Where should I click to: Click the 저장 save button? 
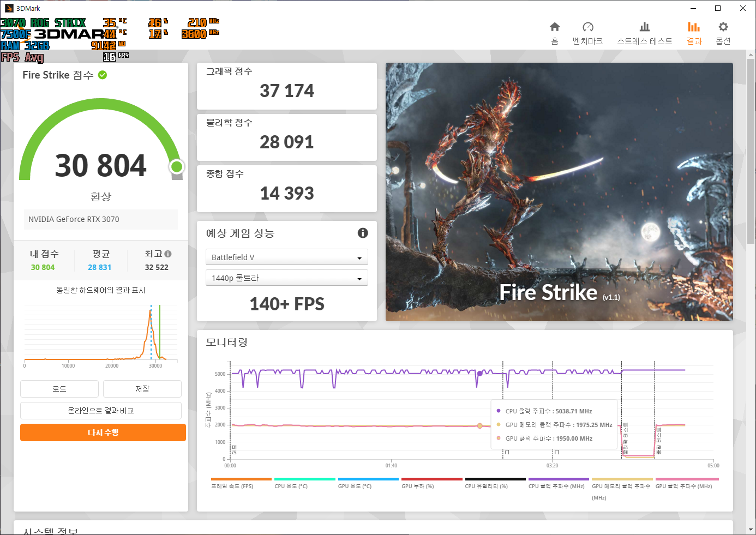tap(142, 389)
